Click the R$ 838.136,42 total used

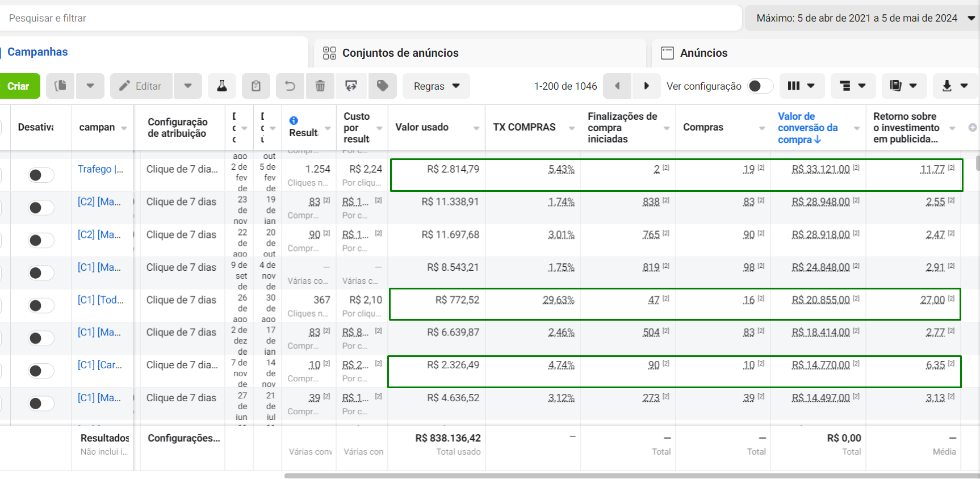click(x=448, y=438)
